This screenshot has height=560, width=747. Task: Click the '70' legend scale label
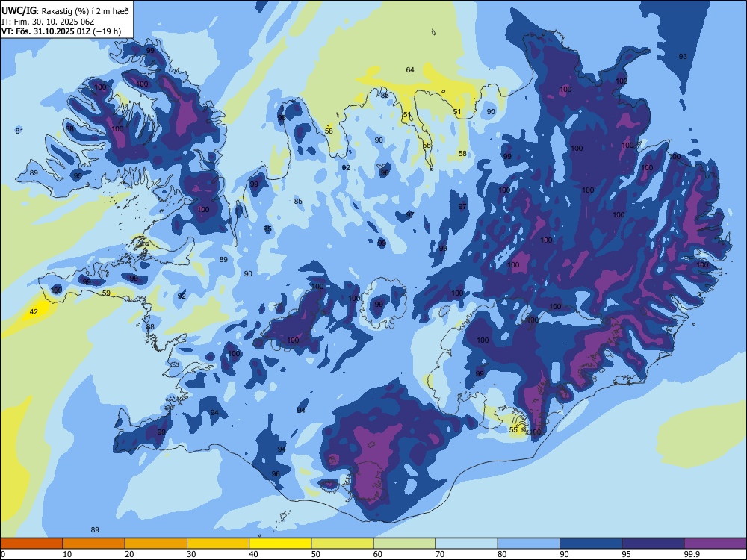[x=440, y=554]
